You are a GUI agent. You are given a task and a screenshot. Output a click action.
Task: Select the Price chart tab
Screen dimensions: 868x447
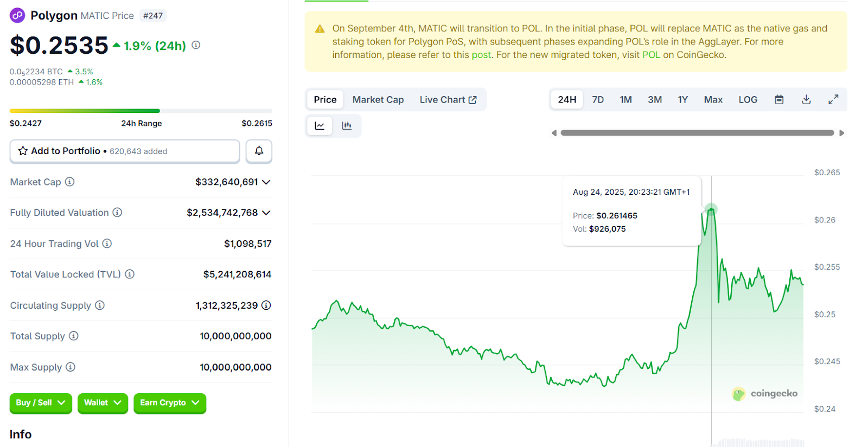click(325, 100)
